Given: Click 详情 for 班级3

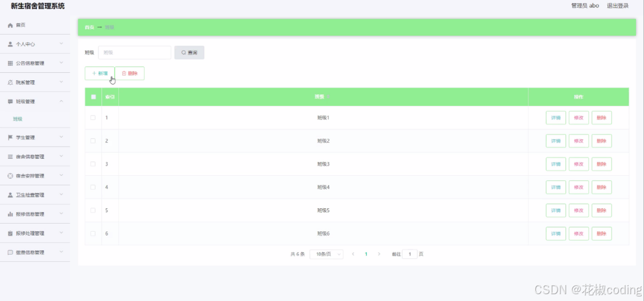Looking at the screenshot, I should (x=556, y=164).
